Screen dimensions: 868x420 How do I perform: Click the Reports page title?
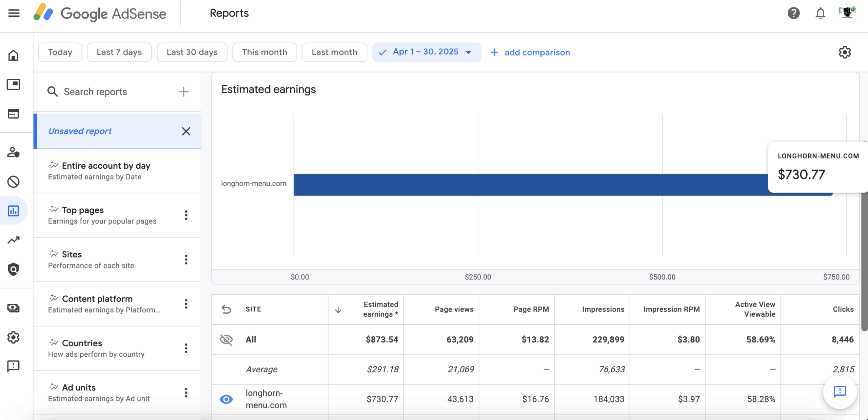[x=229, y=13]
